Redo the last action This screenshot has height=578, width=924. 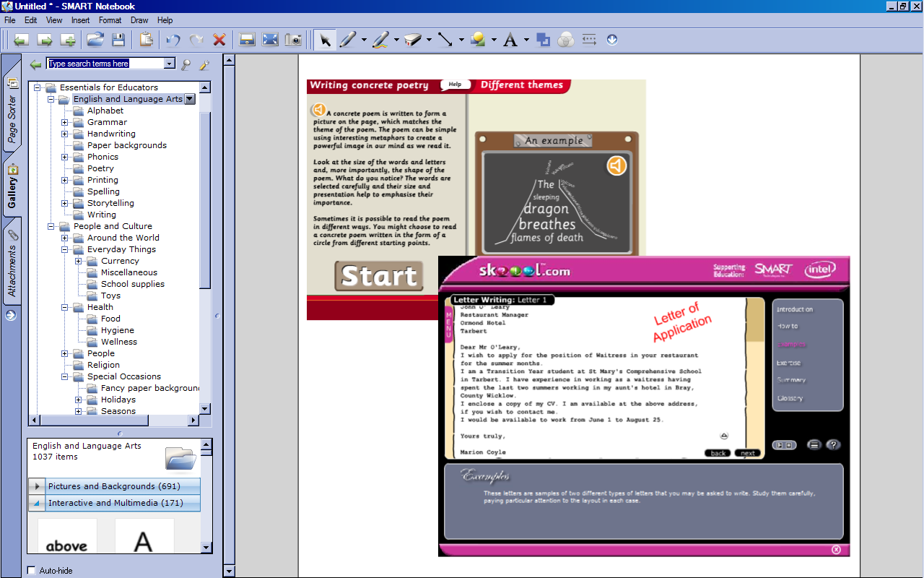[196, 40]
